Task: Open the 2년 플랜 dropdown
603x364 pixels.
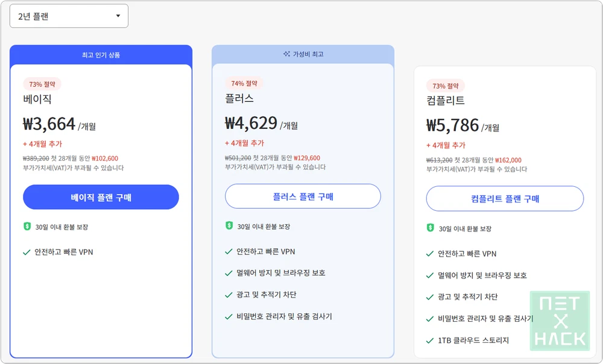Action: tap(69, 16)
